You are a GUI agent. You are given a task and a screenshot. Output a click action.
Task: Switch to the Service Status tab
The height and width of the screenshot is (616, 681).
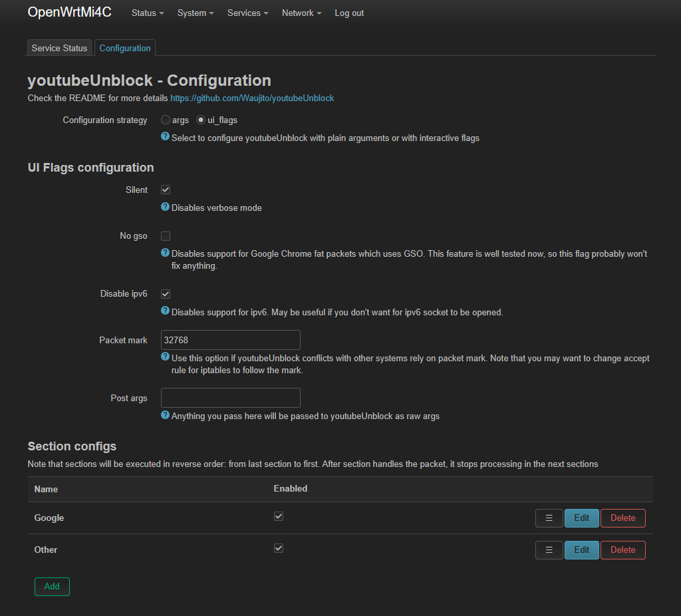click(59, 48)
